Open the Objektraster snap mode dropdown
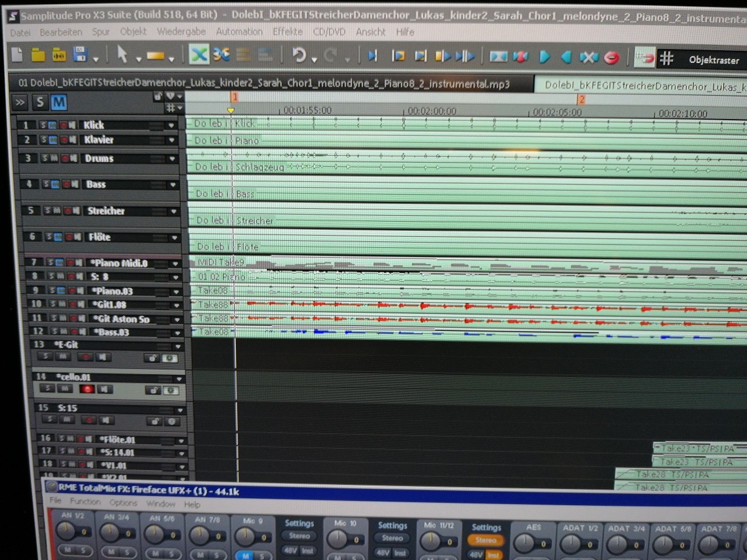 coord(713,60)
